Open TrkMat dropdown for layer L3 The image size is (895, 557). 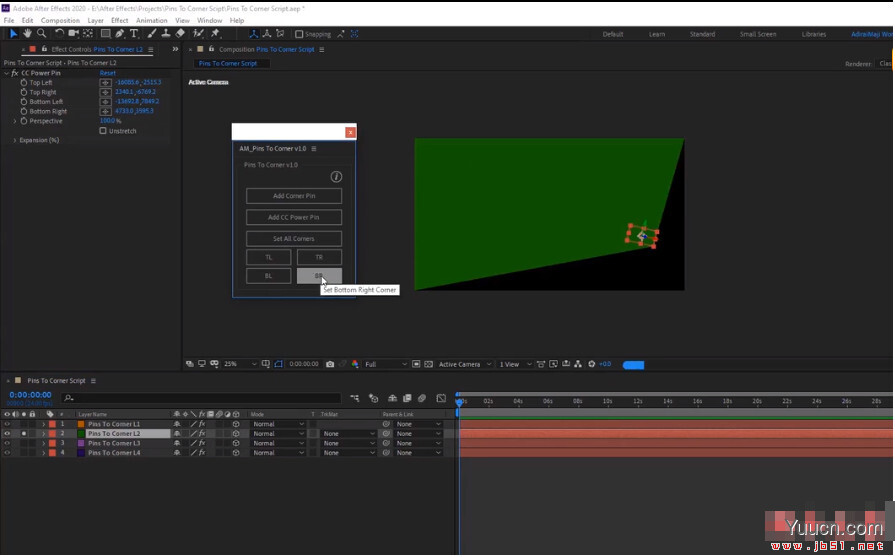click(348, 443)
